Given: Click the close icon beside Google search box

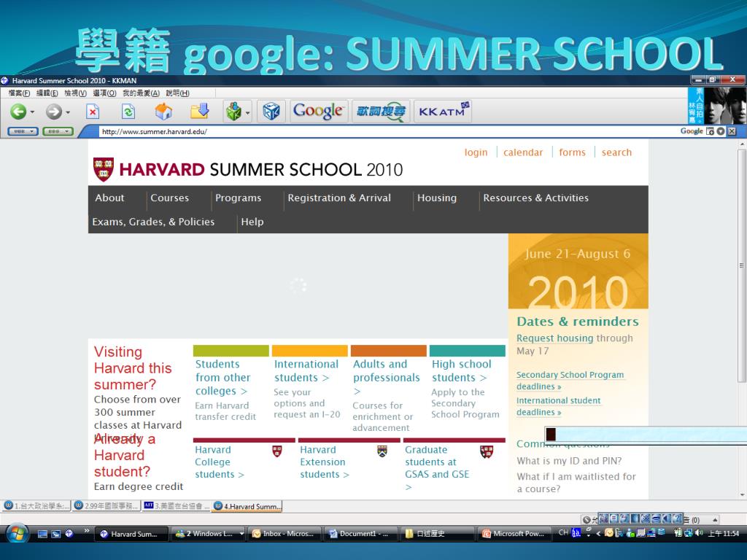Looking at the screenshot, I should (732, 131).
